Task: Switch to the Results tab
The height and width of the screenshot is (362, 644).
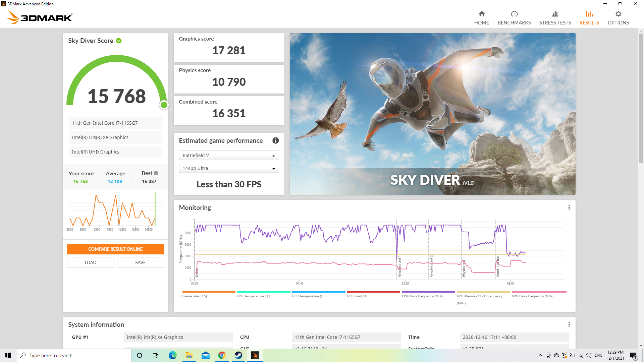Action: (x=589, y=18)
